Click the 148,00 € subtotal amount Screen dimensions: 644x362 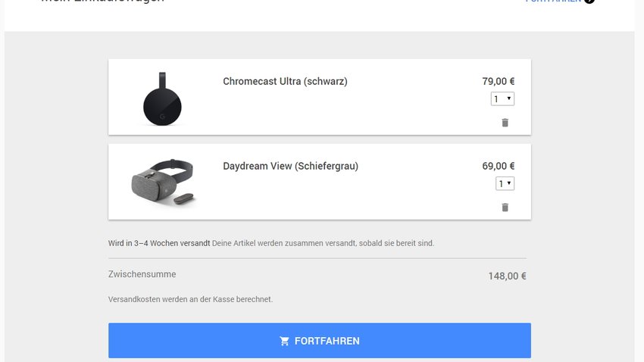coord(507,276)
